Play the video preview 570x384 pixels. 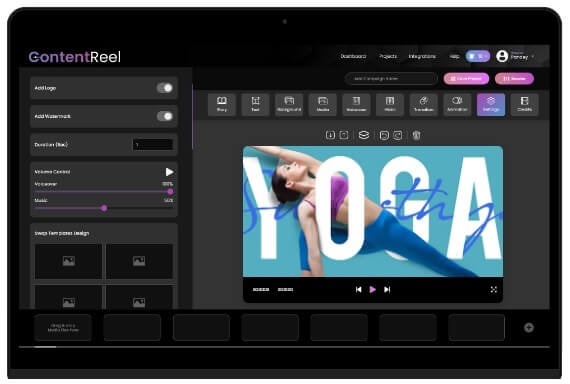click(x=373, y=289)
